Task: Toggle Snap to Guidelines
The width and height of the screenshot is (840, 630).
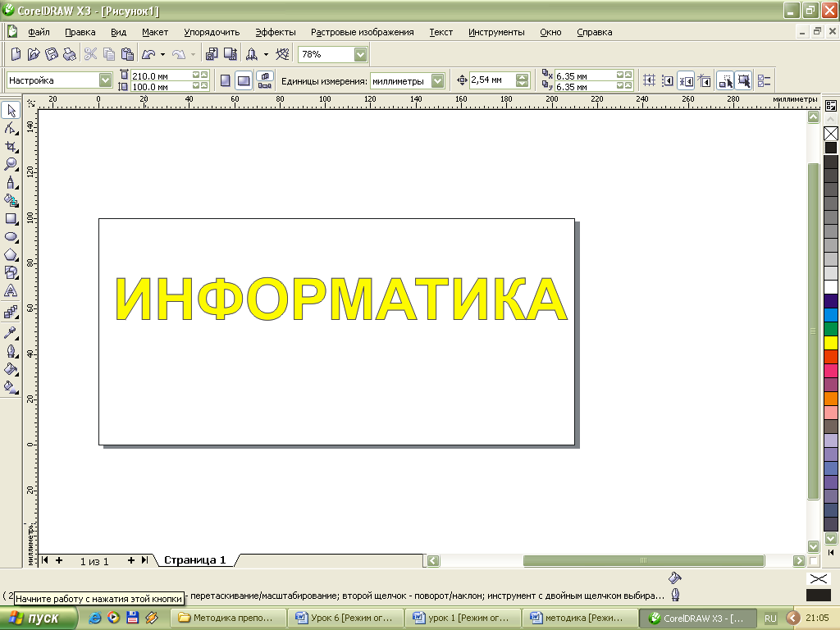Action: [x=668, y=81]
